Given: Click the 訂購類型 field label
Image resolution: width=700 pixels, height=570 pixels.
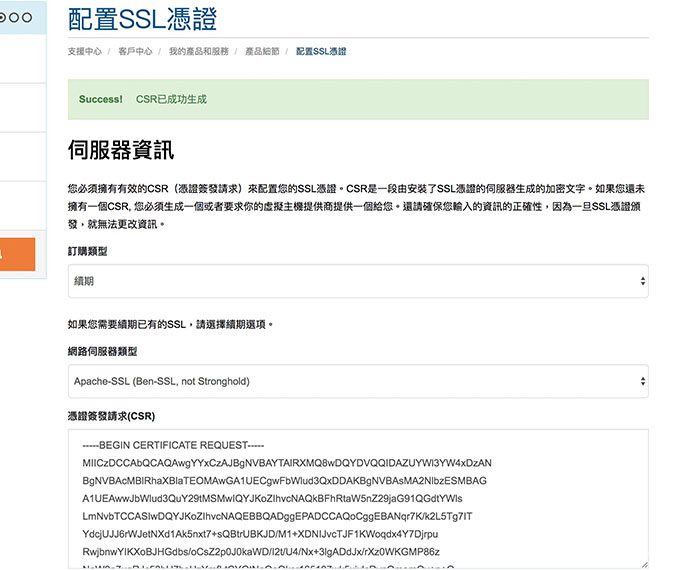Looking at the screenshot, I should point(88,251).
